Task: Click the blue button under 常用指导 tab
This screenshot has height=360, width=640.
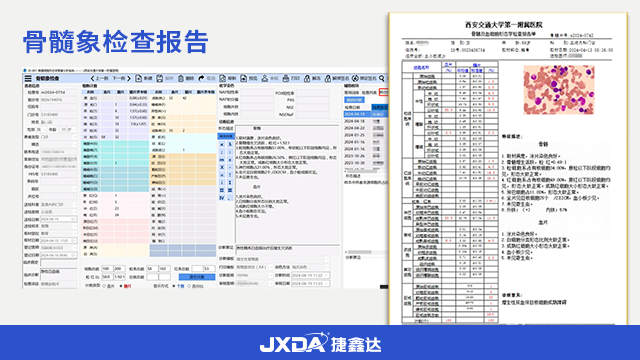Action: [354, 100]
